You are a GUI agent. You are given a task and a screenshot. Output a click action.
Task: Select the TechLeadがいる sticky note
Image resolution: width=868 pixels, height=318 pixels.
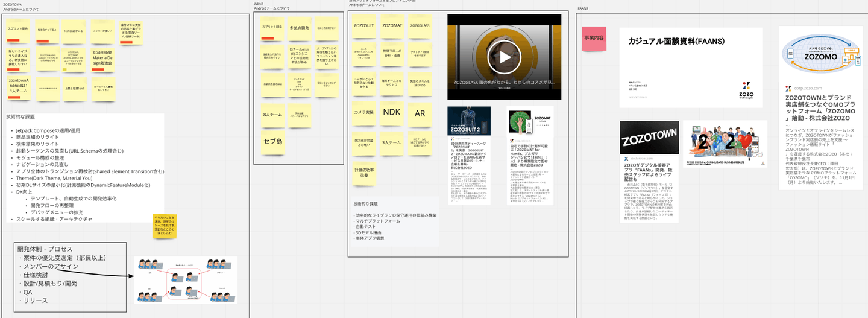(74, 33)
